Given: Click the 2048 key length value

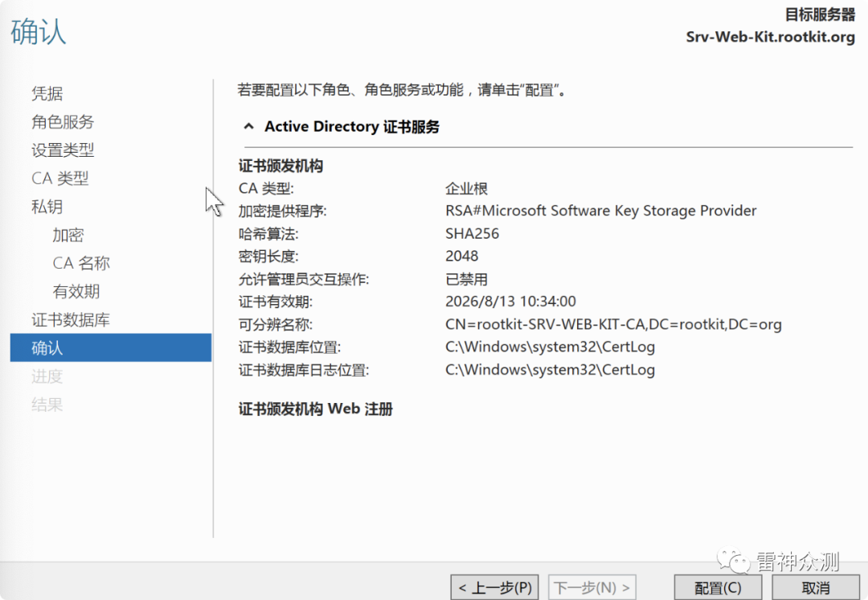Looking at the screenshot, I should click(461, 256).
